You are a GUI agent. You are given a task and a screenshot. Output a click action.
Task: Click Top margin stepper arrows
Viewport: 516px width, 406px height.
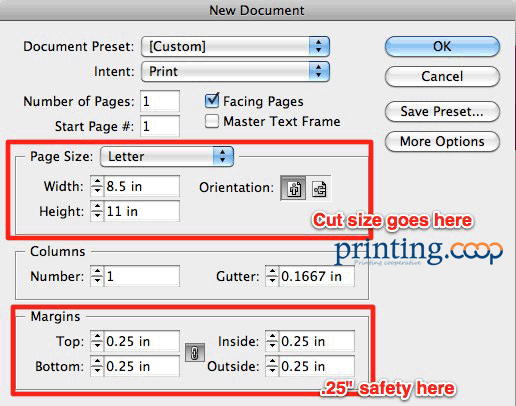click(x=97, y=341)
